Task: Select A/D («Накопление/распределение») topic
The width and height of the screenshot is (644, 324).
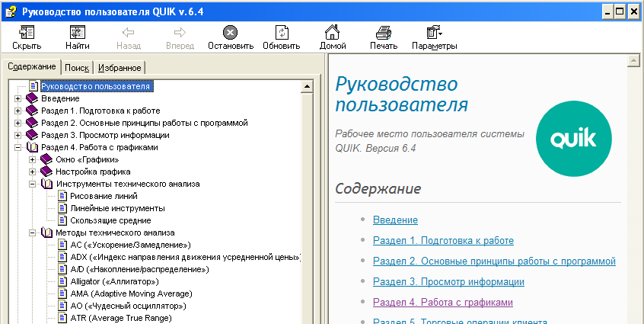Action: [139, 269]
